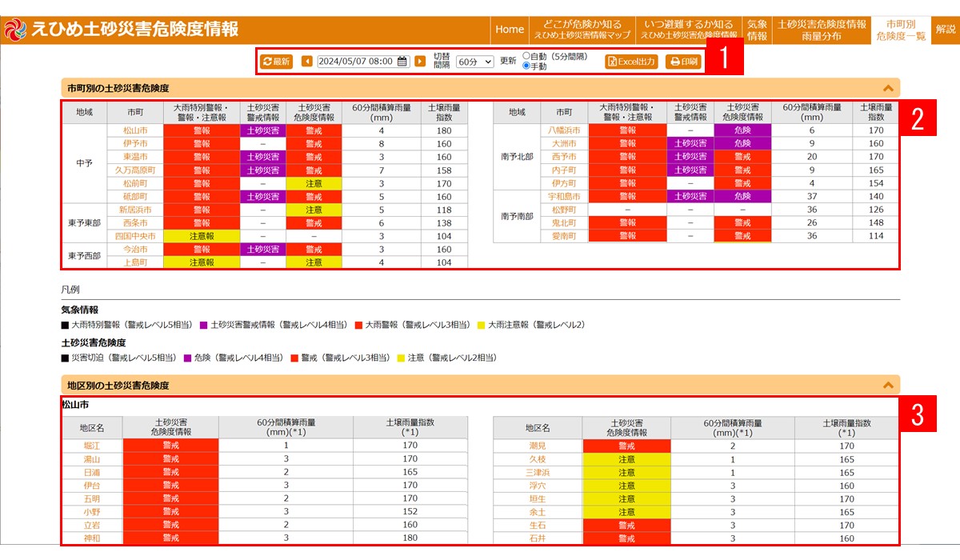This screenshot has height=560, width=960.
Task: Open the 上島町 town link
Action: click(135, 262)
